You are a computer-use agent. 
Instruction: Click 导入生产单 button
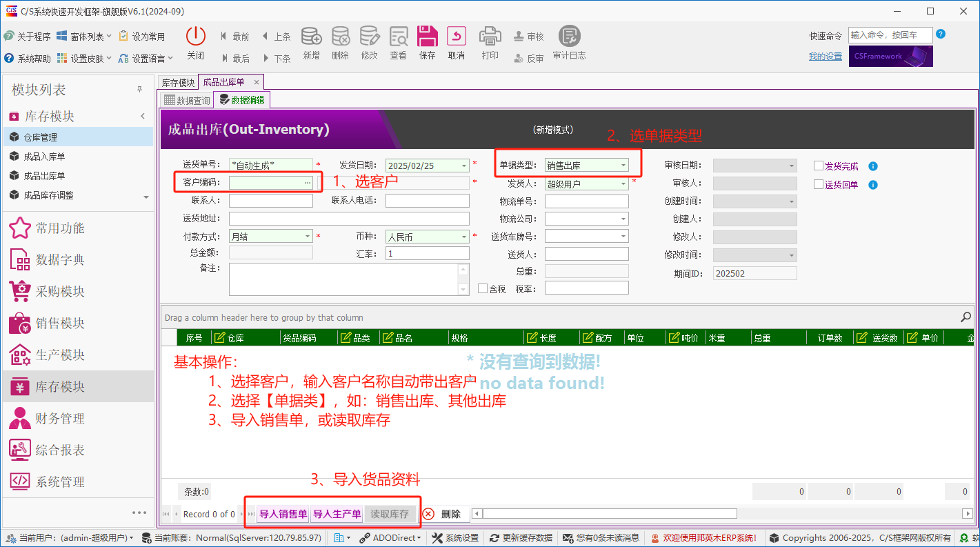tap(337, 514)
